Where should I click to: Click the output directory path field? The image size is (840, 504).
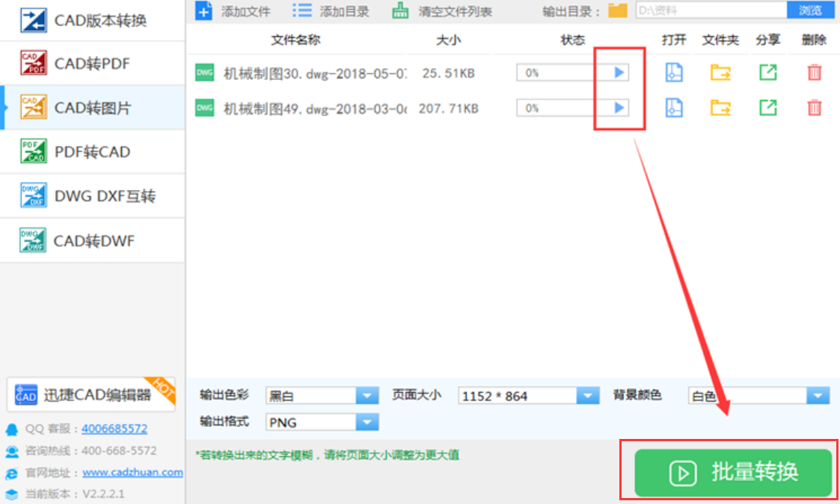coord(711,10)
